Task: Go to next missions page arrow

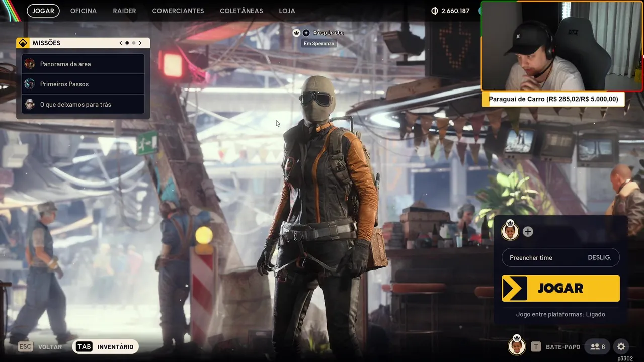Action: [x=140, y=43]
